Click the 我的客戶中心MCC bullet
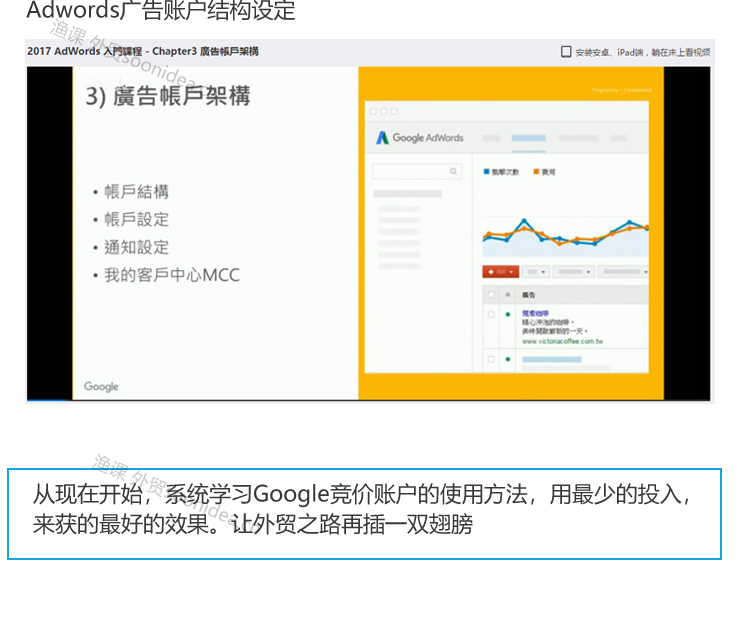 click(172, 275)
